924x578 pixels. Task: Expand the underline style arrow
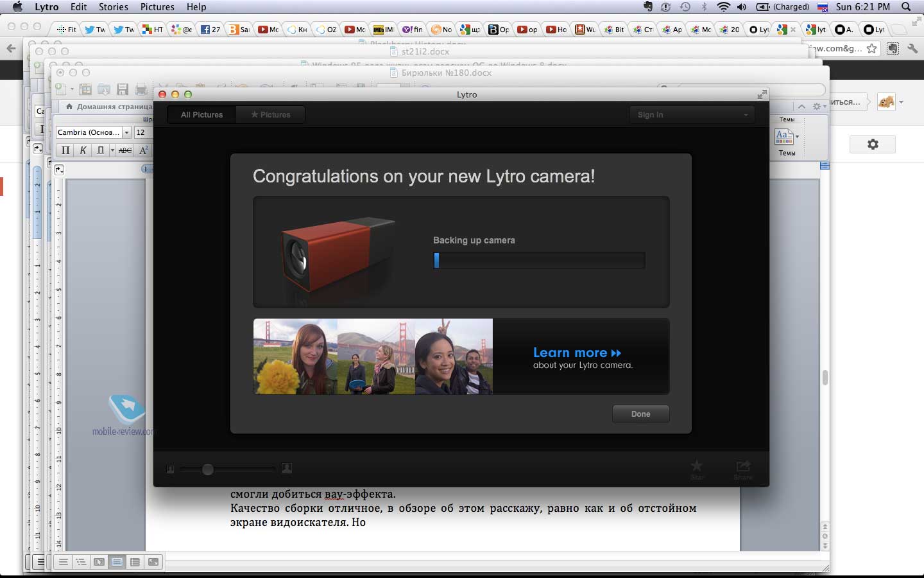click(112, 150)
